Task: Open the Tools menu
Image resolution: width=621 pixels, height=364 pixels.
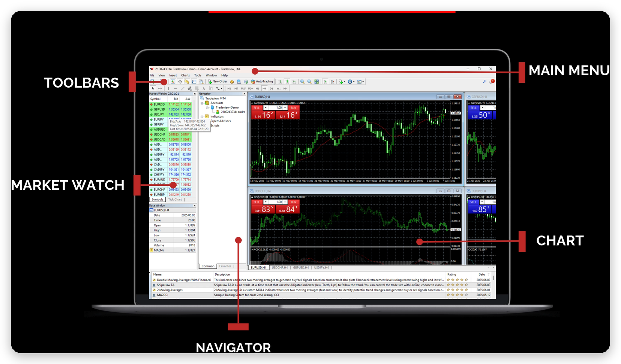Action: [x=198, y=75]
